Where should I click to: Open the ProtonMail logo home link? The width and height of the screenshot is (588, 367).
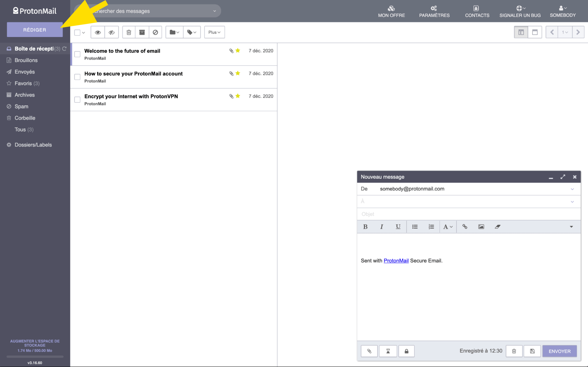tap(35, 11)
